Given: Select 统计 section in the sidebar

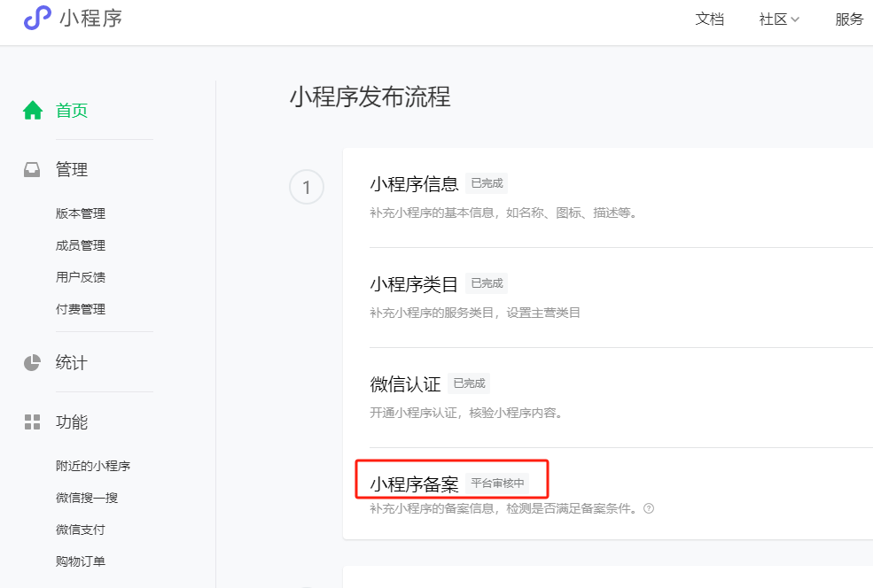Looking at the screenshot, I should 72,363.
